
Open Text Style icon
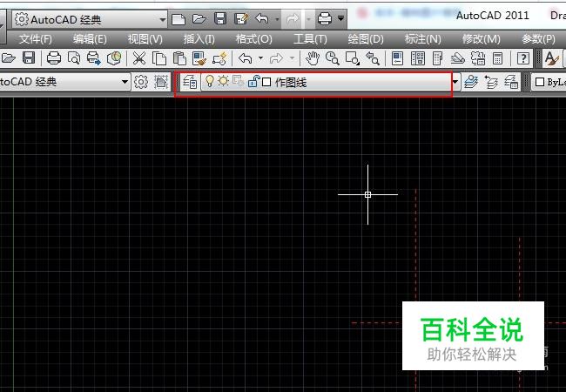(551, 58)
